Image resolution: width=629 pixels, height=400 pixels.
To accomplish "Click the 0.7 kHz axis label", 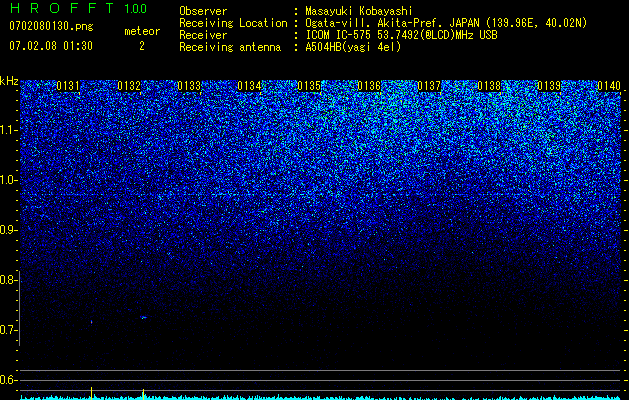I will point(8,330).
